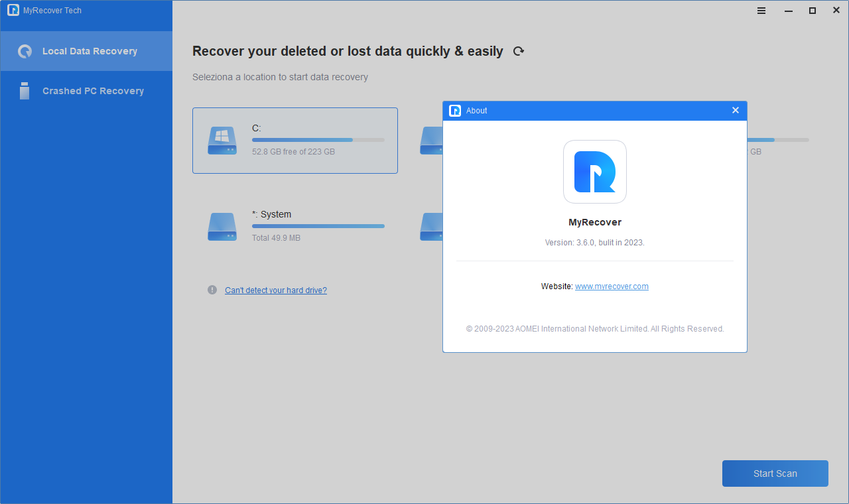Open the hamburger menu in title bar
849x504 pixels.
tap(761, 11)
